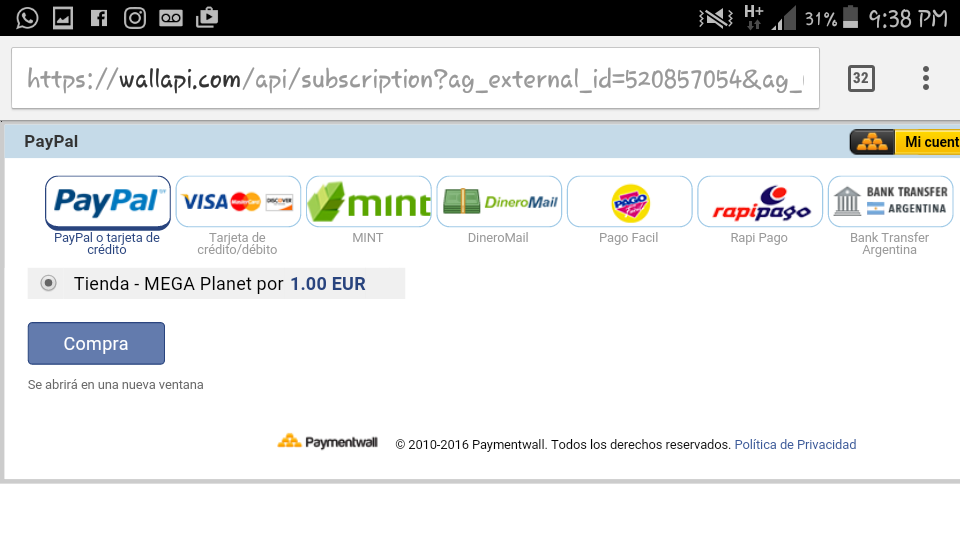Open the browser tabs counter showing 32
The image size is (960, 540).
point(861,78)
